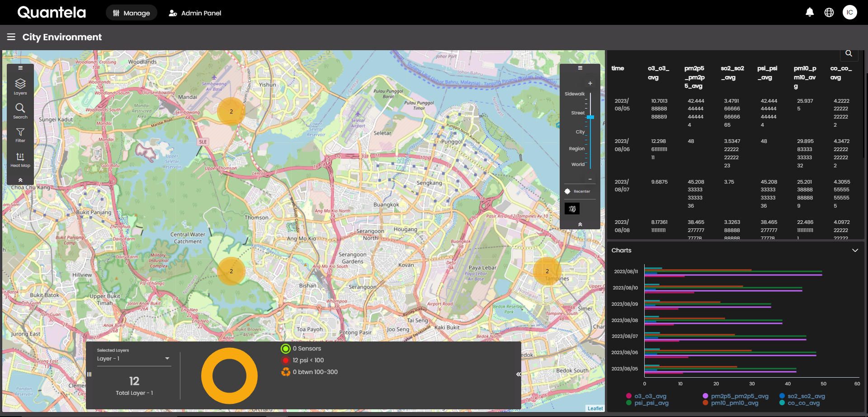Viewport: 868px width, 417px height.
Task: Go to Quantela home logo
Action: tap(52, 12)
